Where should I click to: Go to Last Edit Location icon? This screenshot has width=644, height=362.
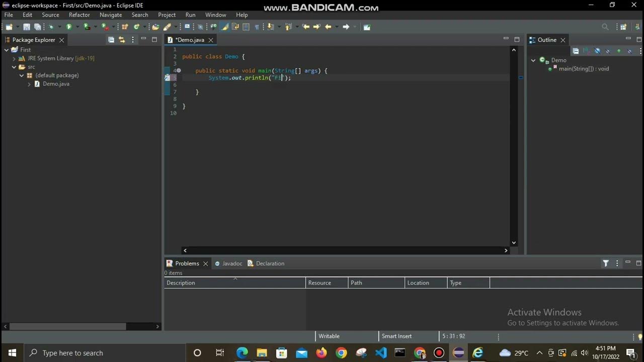click(305, 27)
